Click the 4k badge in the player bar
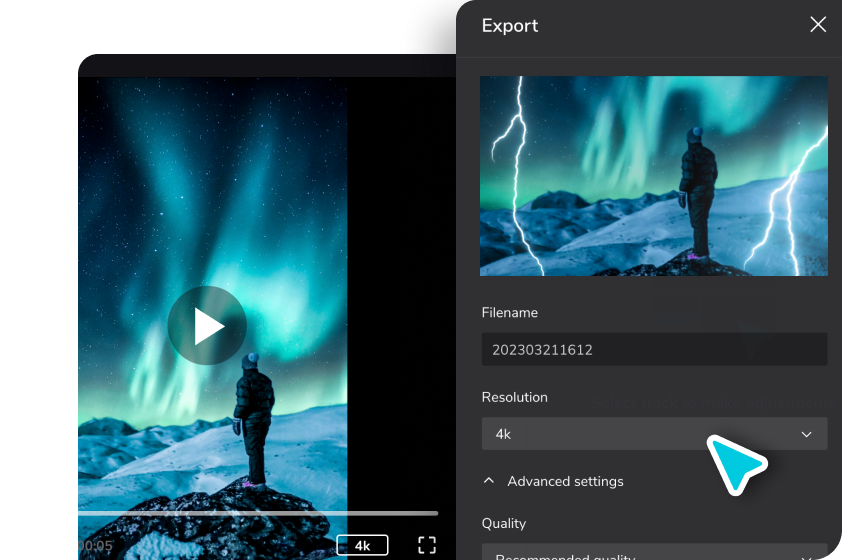 [x=362, y=545]
